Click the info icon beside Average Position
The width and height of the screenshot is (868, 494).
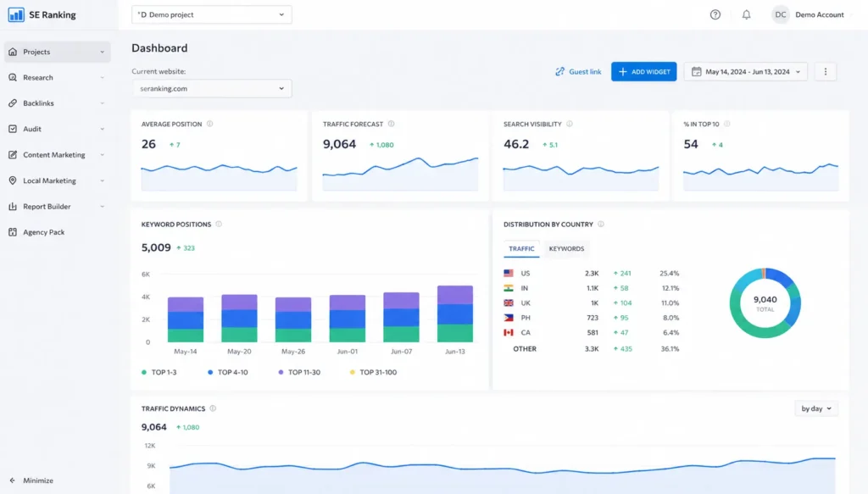click(x=210, y=124)
